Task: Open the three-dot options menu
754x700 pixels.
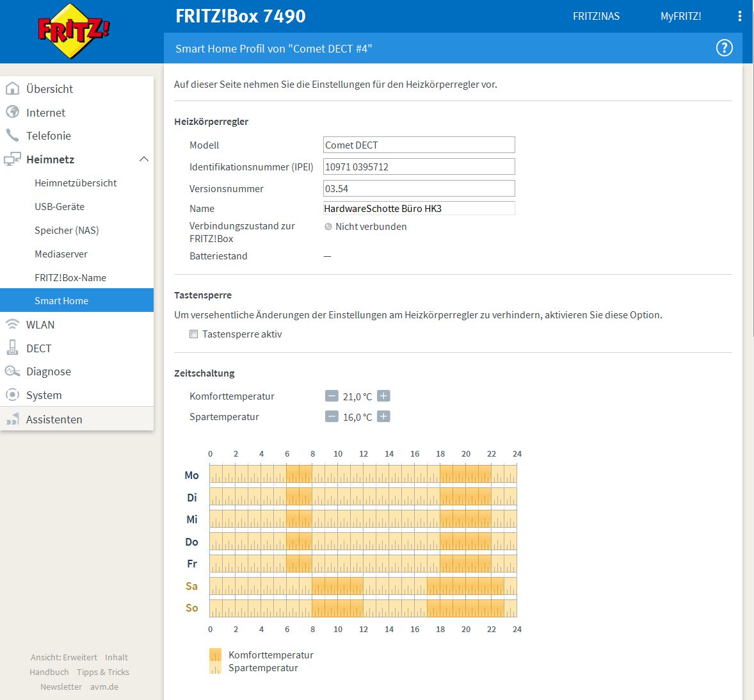Action: [x=739, y=17]
